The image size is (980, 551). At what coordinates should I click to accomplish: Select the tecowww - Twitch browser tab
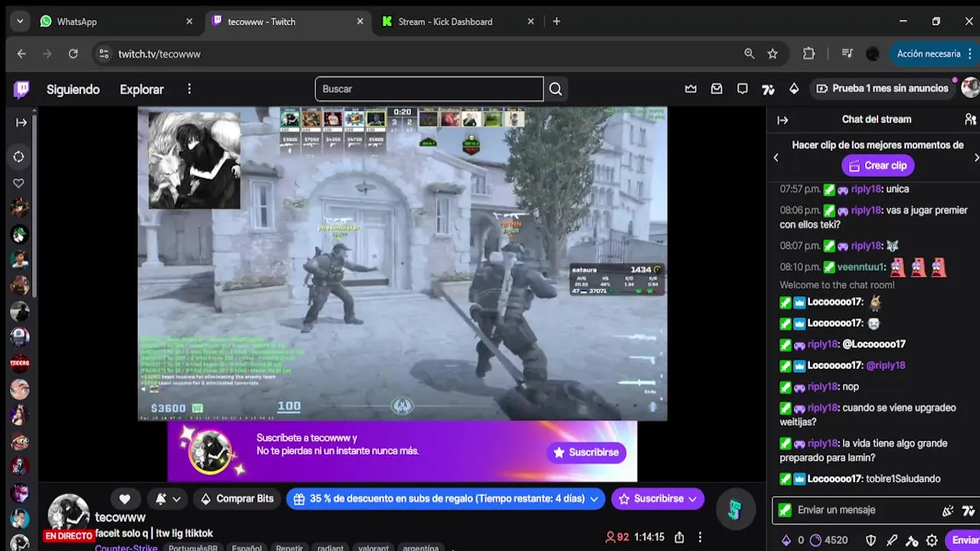tap(288, 21)
